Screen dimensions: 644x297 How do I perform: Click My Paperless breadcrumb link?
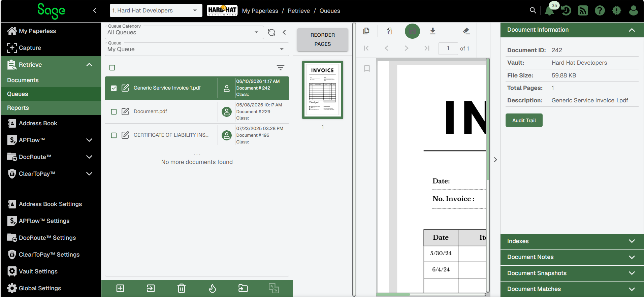[260, 11]
